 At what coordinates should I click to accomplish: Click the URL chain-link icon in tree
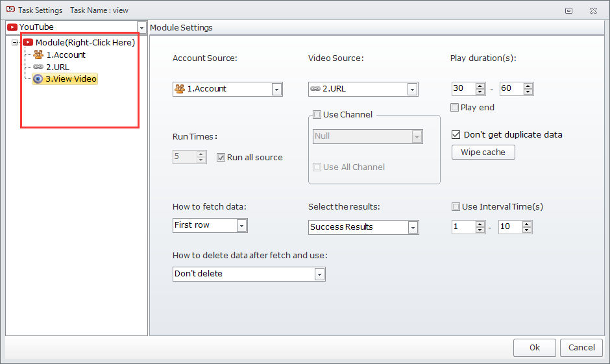(38, 67)
